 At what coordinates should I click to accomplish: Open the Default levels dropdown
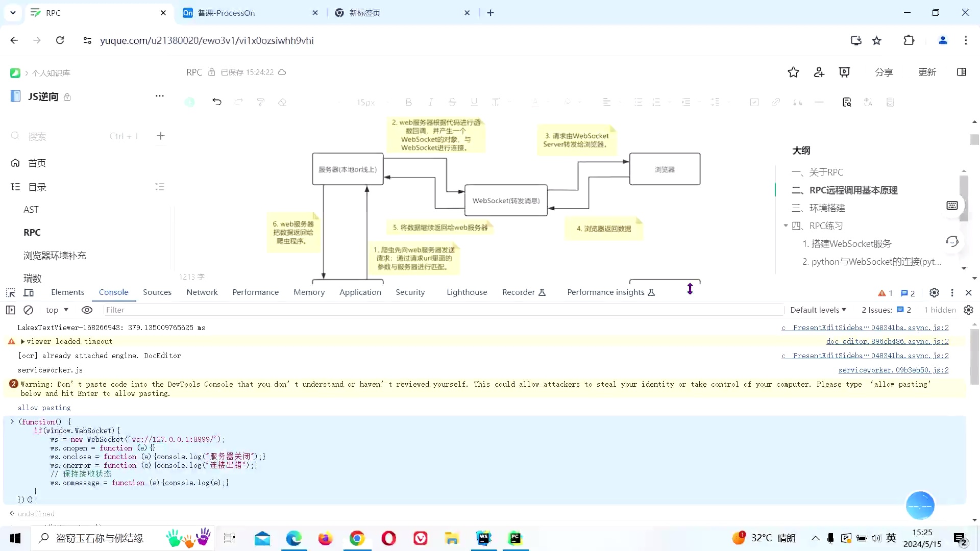point(818,310)
